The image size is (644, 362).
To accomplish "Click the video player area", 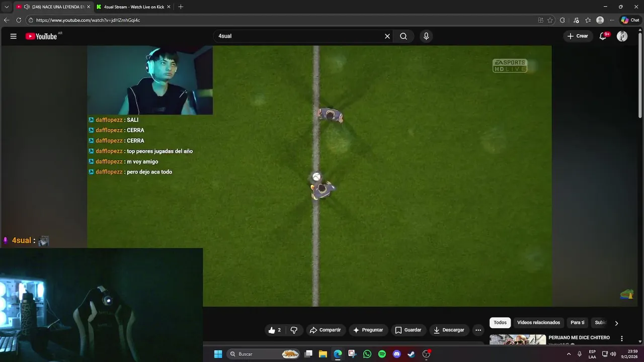I will click(x=319, y=176).
